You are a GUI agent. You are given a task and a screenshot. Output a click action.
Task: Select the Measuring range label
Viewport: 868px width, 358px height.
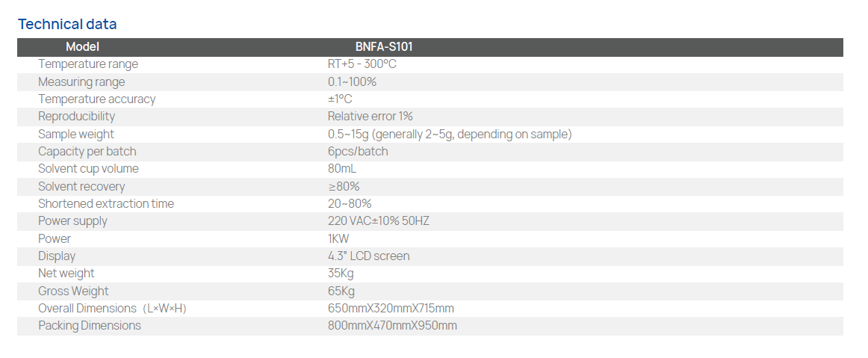[81, 81]
